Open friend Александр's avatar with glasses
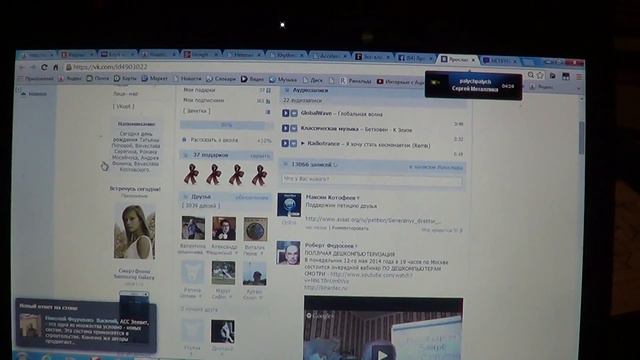The height and width of the screenshot is (360, 640). [x=224, y=229]
